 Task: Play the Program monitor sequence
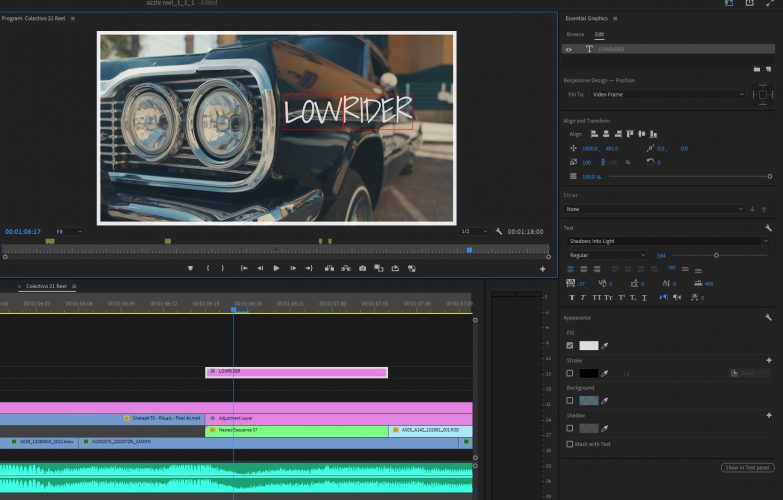click(276, 268)
